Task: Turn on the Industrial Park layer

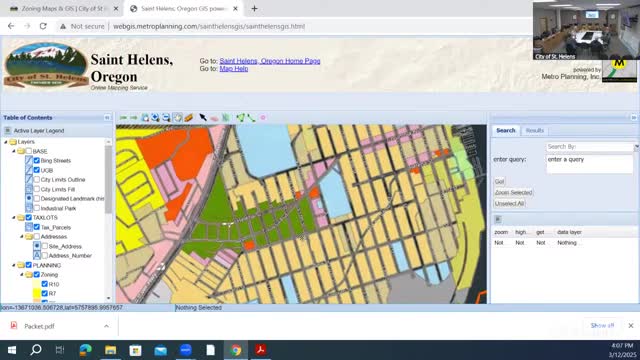Action: pyautogui.click(x=37, y=208)
